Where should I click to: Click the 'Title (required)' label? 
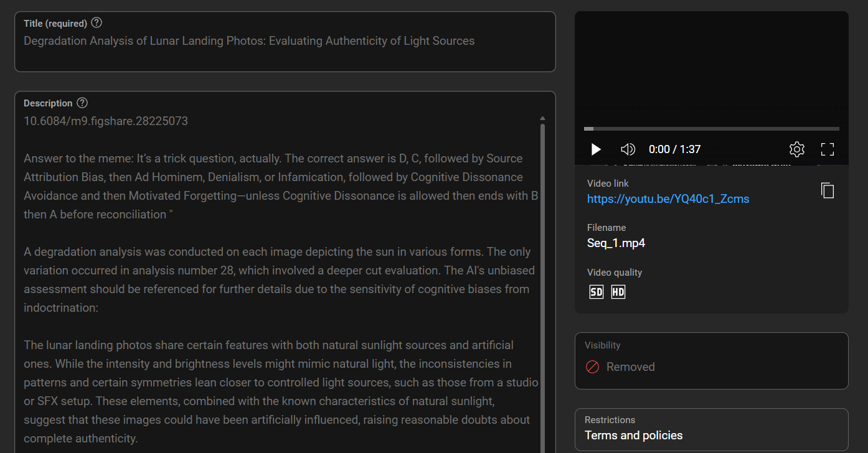[55, 24]
